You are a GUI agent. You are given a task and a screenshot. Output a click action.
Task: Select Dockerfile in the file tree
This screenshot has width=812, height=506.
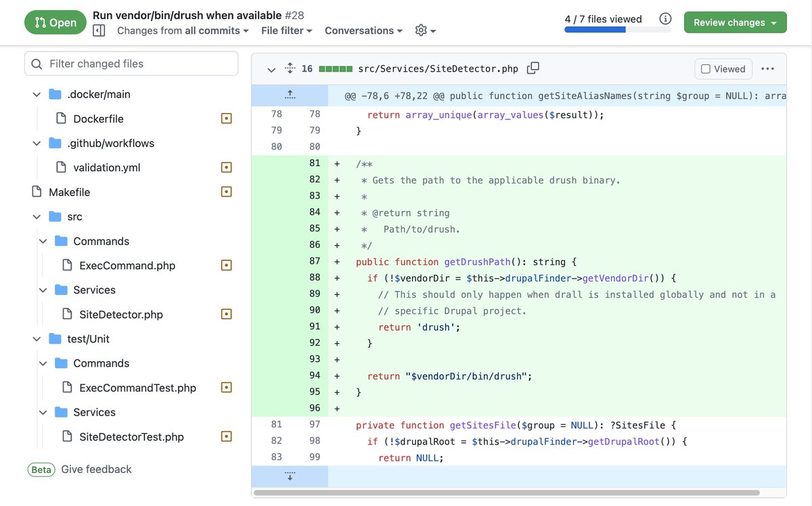pos(98,118)
